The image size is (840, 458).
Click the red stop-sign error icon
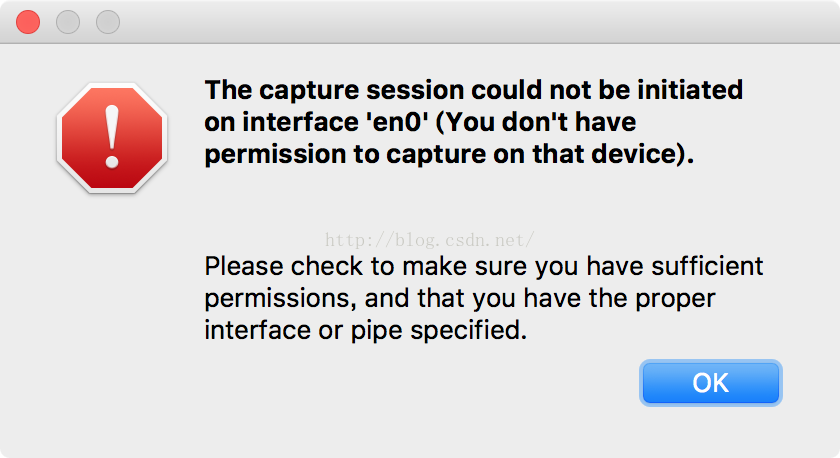(x=112, y=138)
